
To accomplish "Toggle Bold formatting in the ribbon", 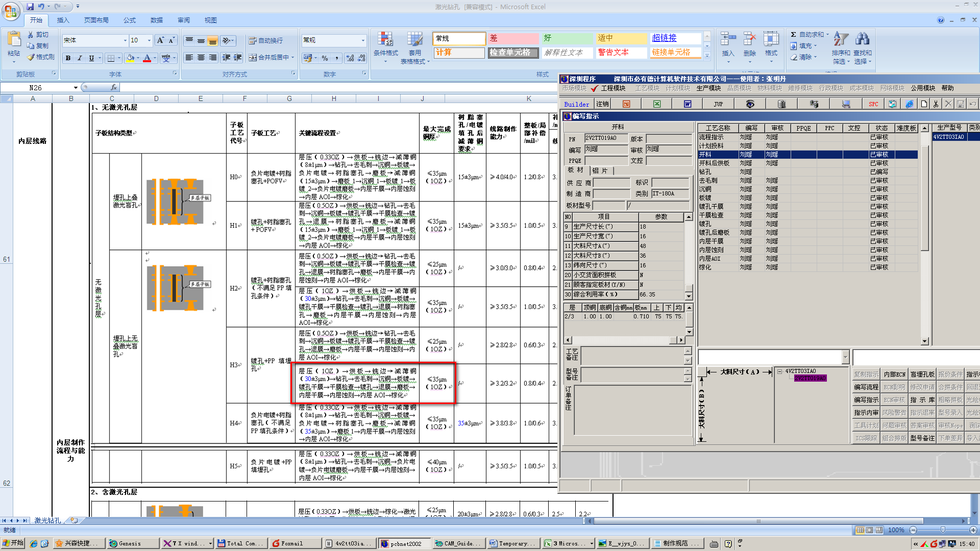I will pos(68,58).
